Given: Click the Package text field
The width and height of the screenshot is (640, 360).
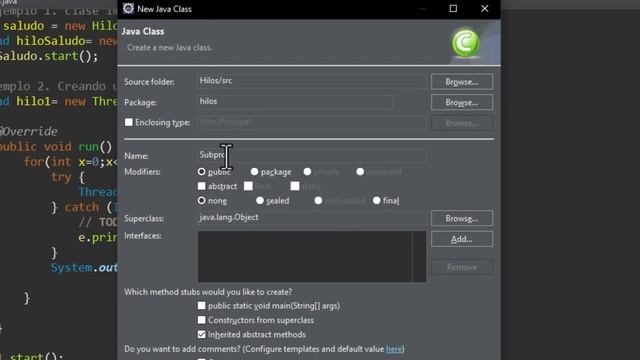Looking at the screenshot, I should [295, 102].
